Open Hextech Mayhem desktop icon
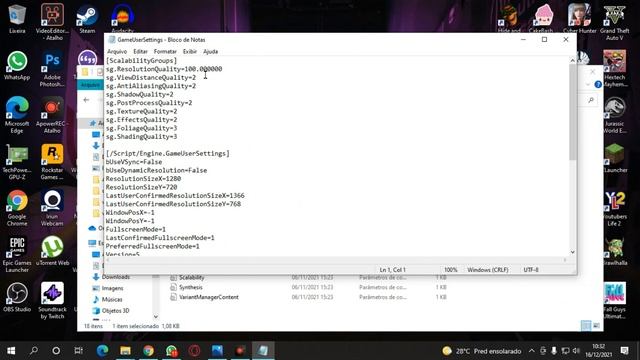The image size is (640, 360). (614, 69)
